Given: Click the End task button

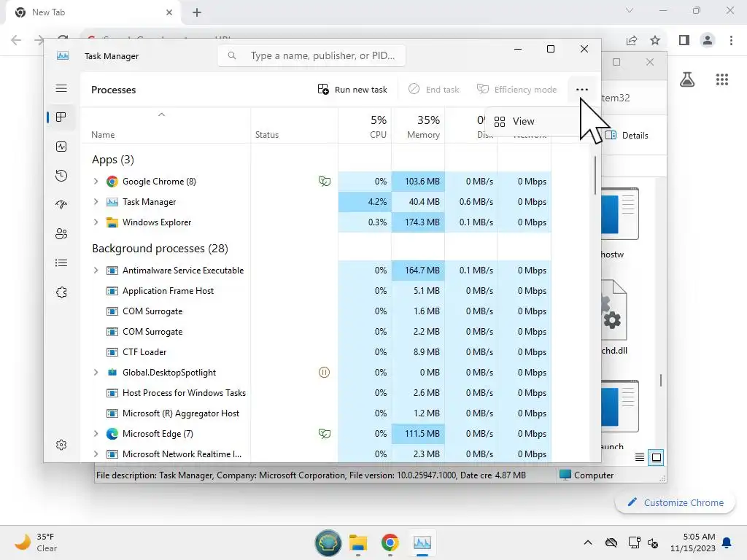Looking at the screenshot, I should [x=434, y=90].
